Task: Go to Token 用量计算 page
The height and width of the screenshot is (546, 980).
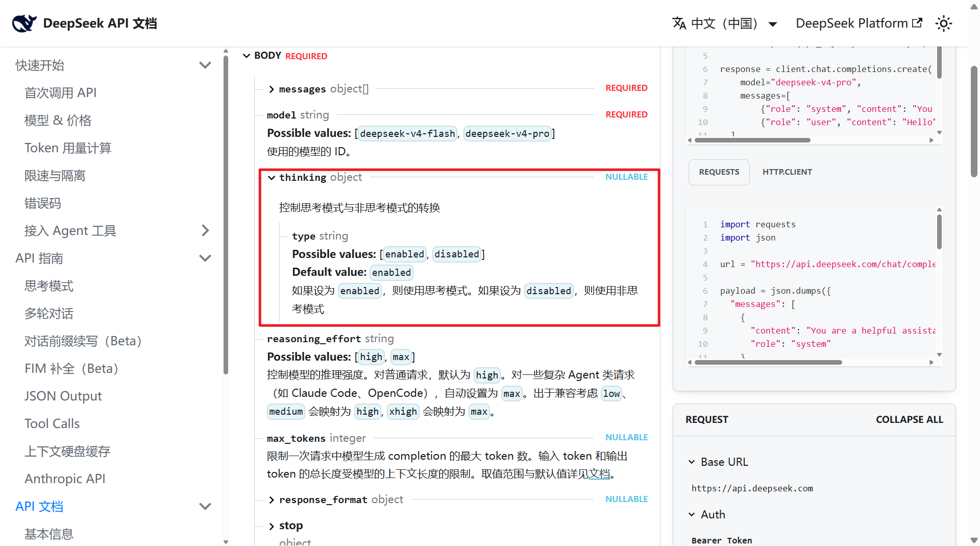Action: click(x=68, y=148)
